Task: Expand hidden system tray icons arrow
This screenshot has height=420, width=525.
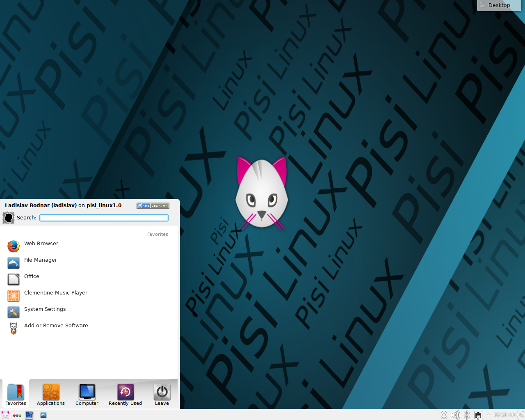Action: click(x=488, y=415)
